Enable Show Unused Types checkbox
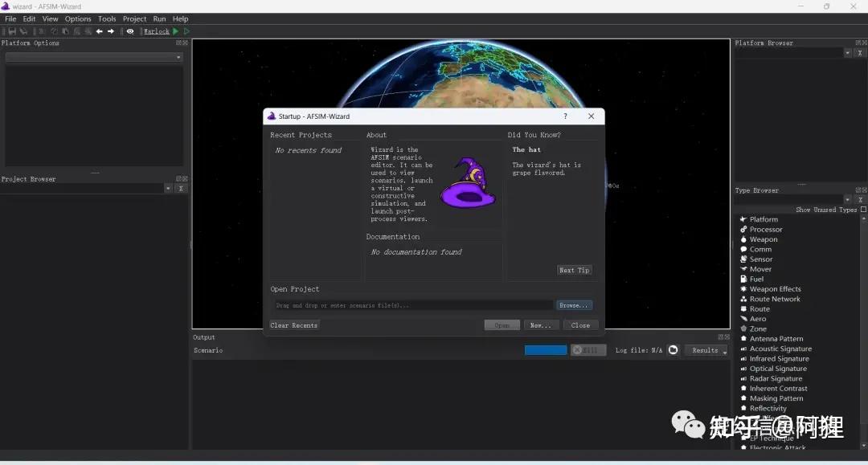This screenshot has height=465, width=868. [x=863, y=210]
